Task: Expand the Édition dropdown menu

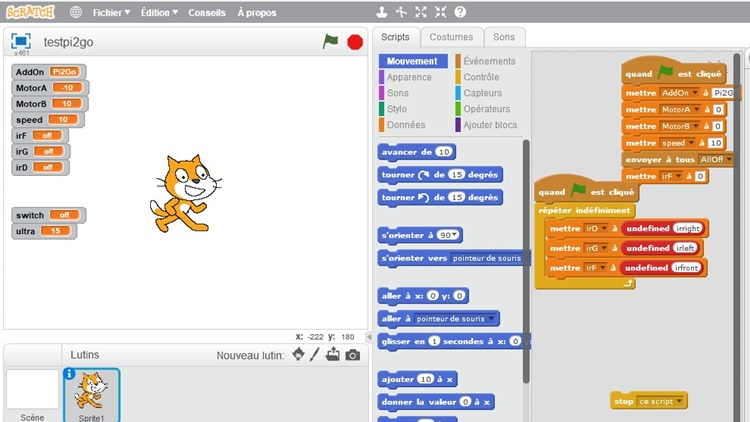Action: (x=159, y=13)
